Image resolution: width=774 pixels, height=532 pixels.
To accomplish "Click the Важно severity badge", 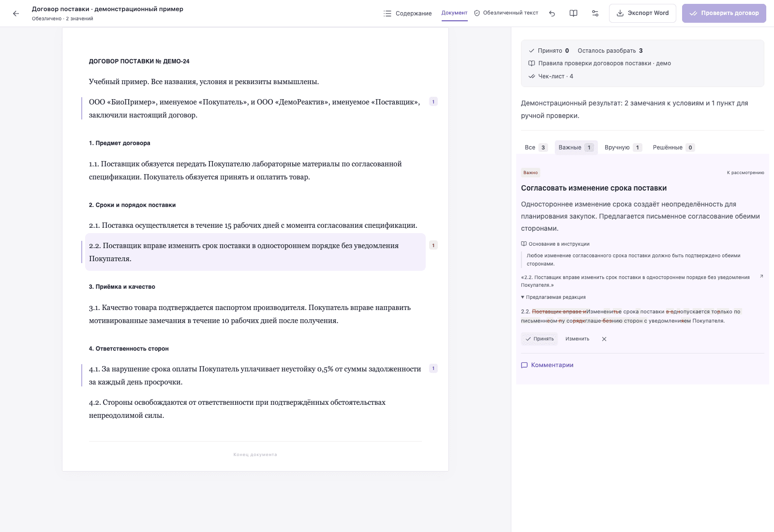I will click(x=531, y=173).
